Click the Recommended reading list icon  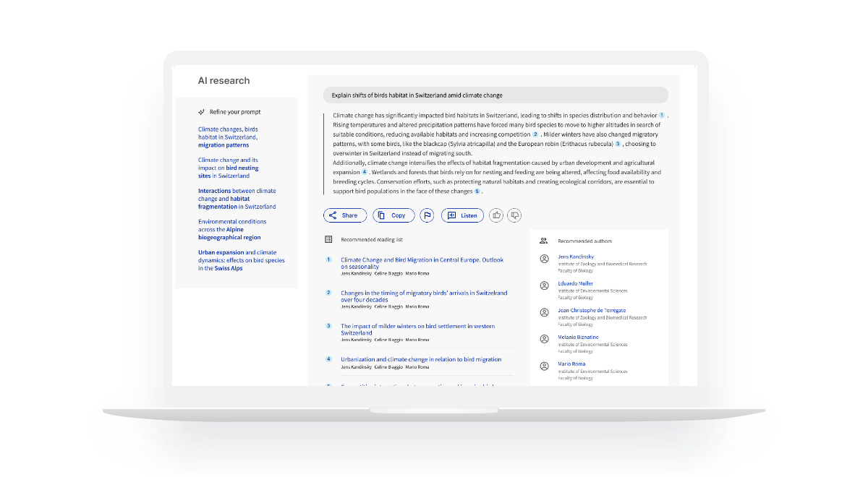point(328,239)
